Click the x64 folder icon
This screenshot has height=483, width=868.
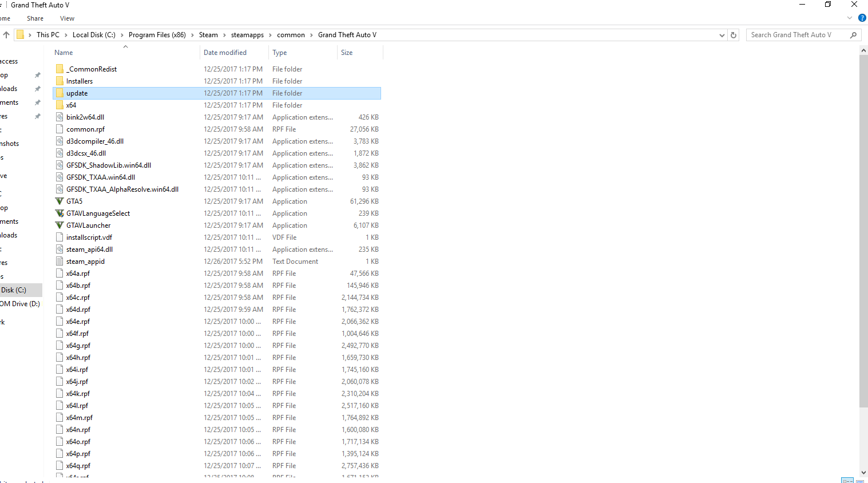coord(60,105)
